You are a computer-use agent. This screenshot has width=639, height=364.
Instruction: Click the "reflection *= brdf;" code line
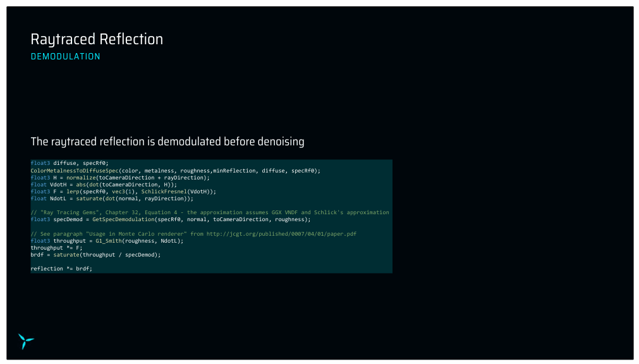[61, 269]
